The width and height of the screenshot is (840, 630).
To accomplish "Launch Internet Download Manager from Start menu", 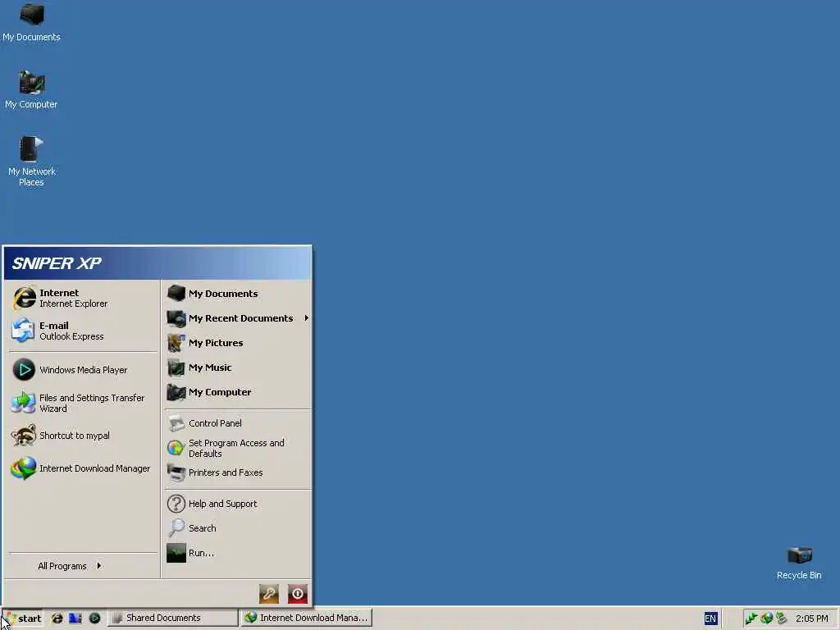I will (84, 468).
